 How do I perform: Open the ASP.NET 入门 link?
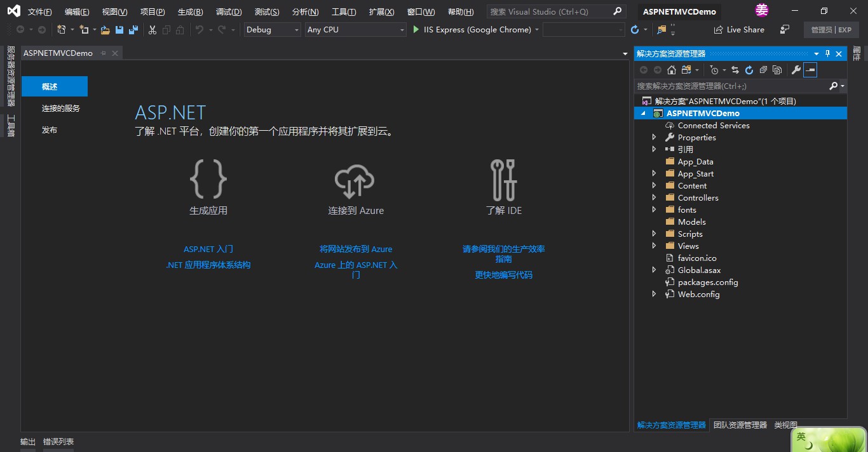[208, 249]
